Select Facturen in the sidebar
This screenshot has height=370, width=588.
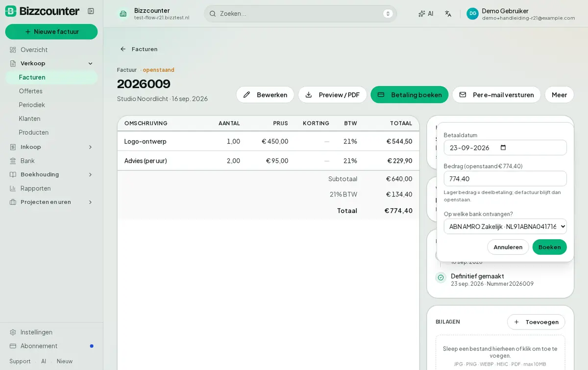(51, 77)
